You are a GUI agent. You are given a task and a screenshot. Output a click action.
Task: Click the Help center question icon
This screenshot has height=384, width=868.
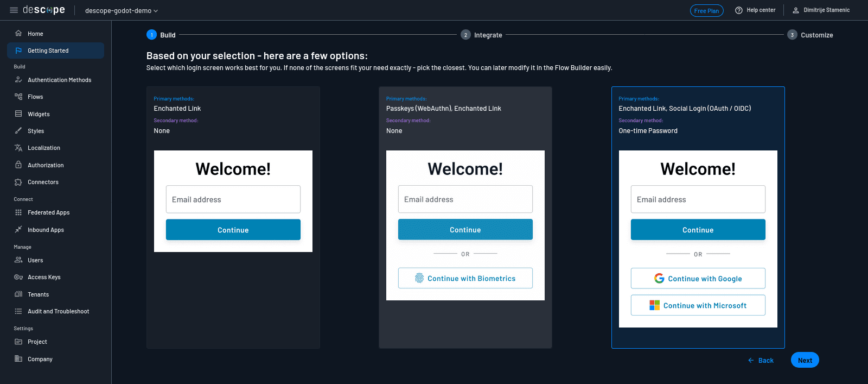[x=738, y=10]
